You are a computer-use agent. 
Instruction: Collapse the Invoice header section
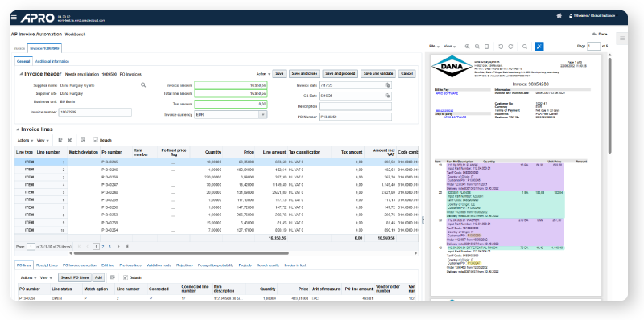click(21, 74)
